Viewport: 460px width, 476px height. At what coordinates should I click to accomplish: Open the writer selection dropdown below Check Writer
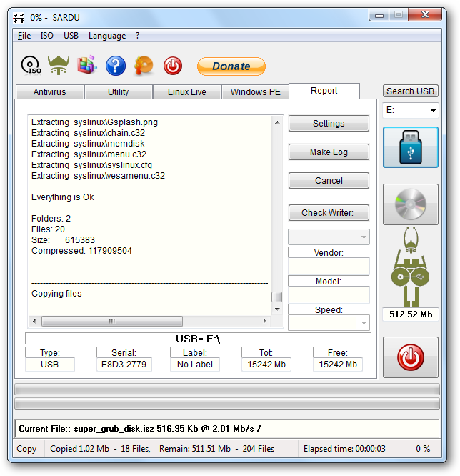[x=329, y=237]
